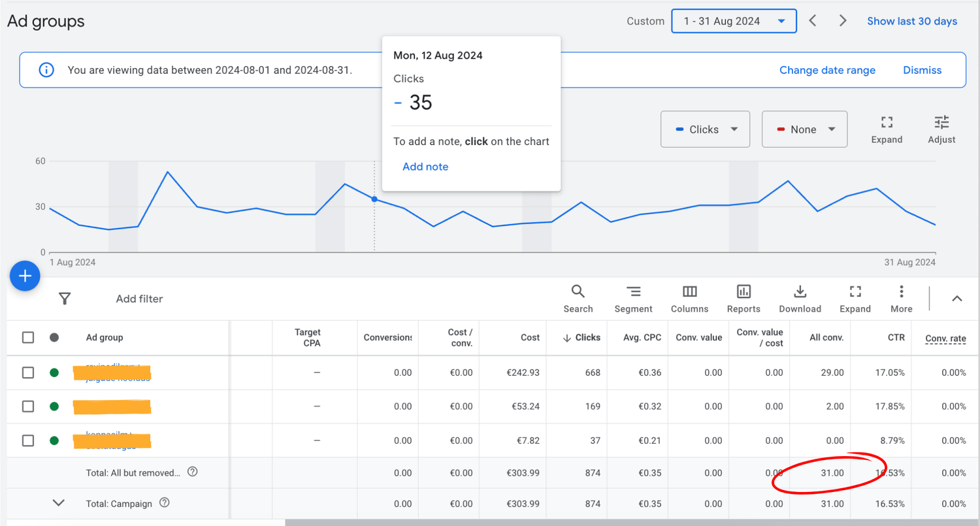Select the checkbox for the 668-clicks ad group
The width and height of the screenshot is (980, 526).
coord(28,372)
